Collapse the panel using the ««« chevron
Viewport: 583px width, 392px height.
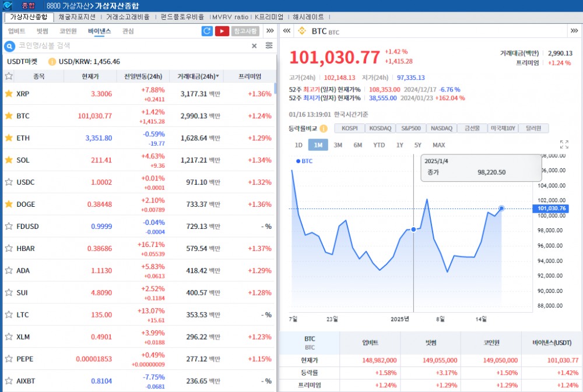(287, 31)
